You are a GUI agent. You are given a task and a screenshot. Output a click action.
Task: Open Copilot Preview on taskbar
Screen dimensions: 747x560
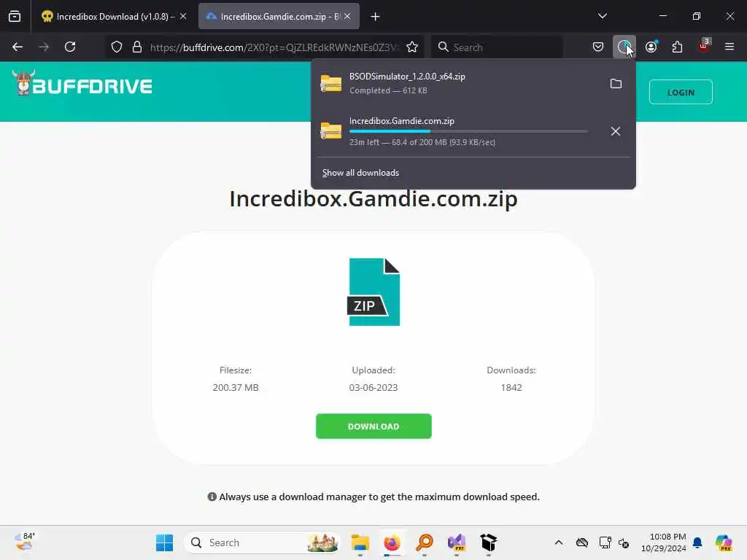click(724, 542)
